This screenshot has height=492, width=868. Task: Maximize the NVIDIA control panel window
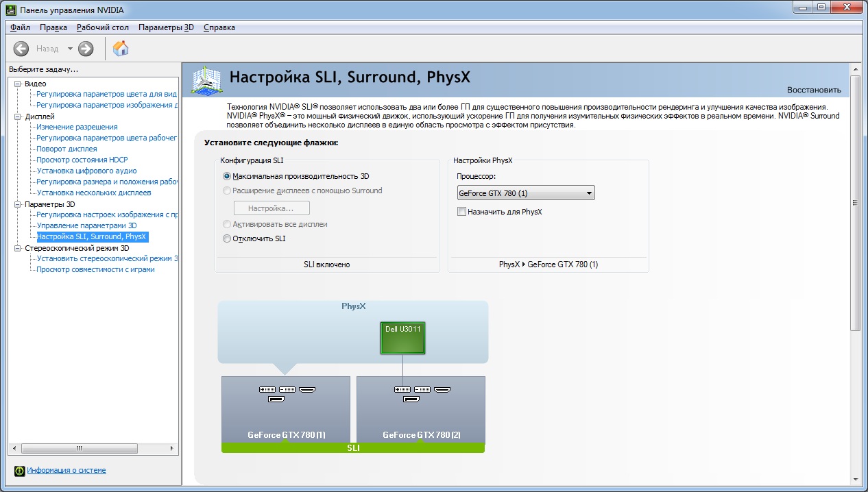[821, 8]
